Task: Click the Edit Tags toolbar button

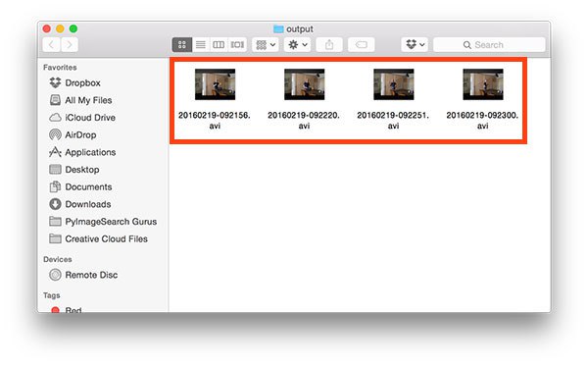Action: pos(361,45)
